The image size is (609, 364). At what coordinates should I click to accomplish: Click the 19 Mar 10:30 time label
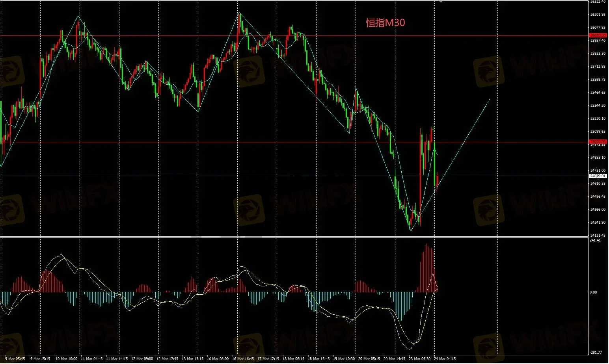[344, 359]
